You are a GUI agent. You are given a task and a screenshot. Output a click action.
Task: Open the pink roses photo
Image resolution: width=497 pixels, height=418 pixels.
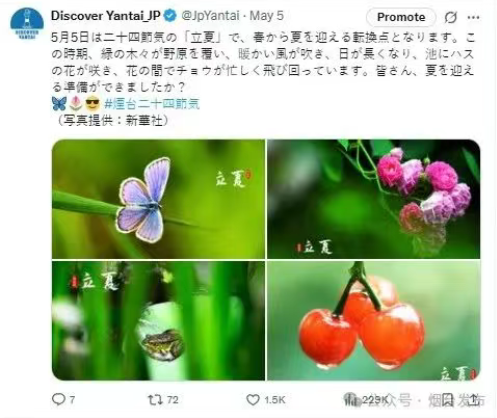[374, 199]
